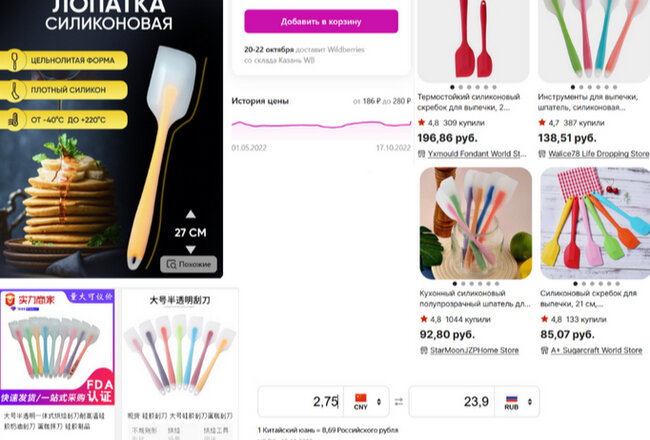Open the StarMoonJZPHome Store link

point(474,350)
